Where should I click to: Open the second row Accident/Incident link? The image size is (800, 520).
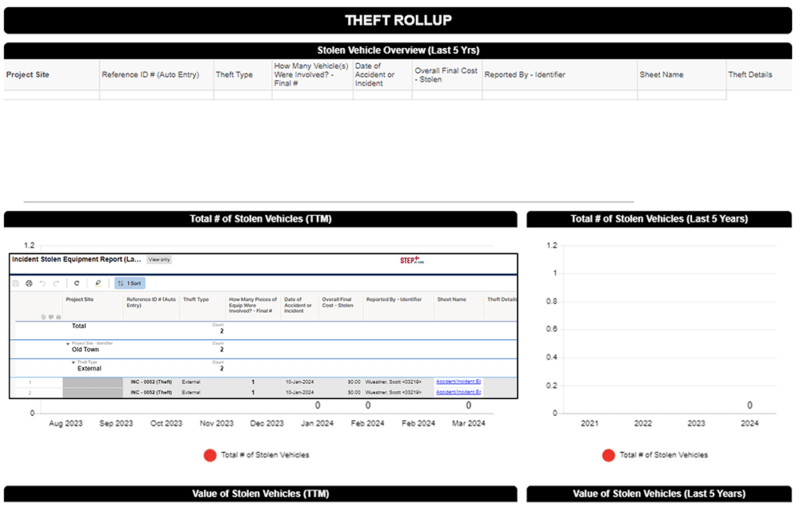458,391
